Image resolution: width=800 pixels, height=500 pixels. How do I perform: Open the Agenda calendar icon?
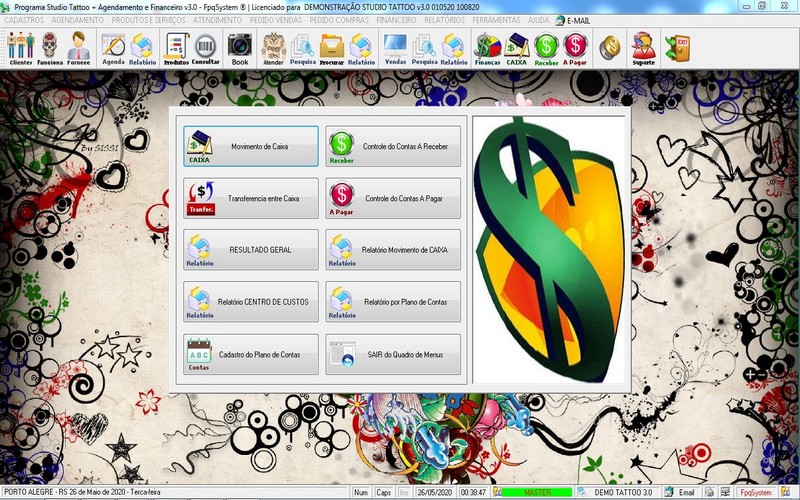[113, 48]
